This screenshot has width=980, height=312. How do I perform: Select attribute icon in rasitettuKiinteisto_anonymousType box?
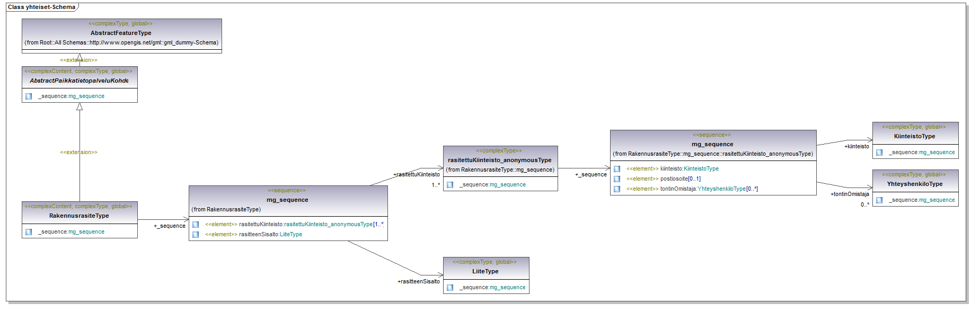(450, 185)
